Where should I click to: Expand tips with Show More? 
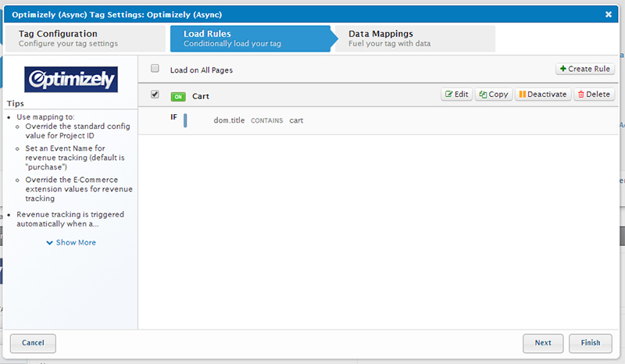[x=71, y=242]
